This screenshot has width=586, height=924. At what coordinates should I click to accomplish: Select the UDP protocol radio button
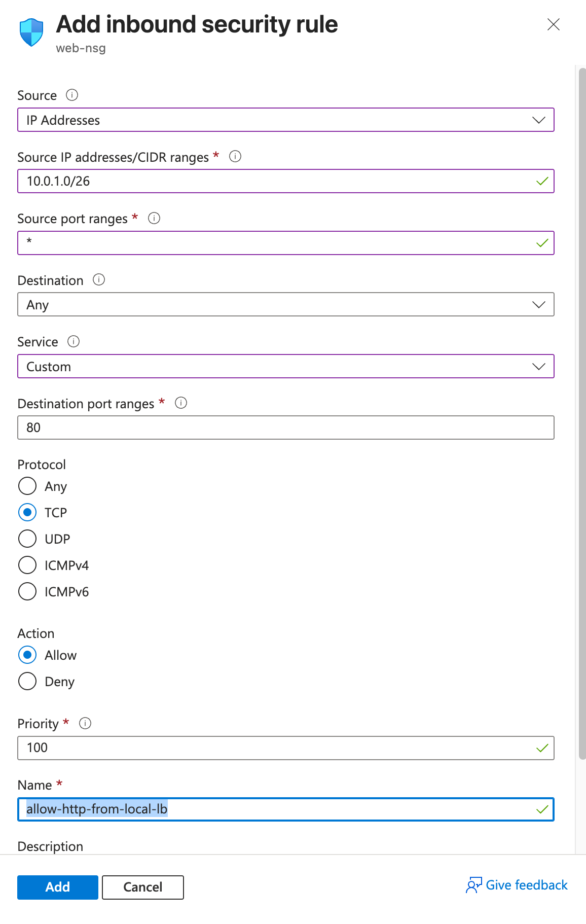(x=27, y=539)
